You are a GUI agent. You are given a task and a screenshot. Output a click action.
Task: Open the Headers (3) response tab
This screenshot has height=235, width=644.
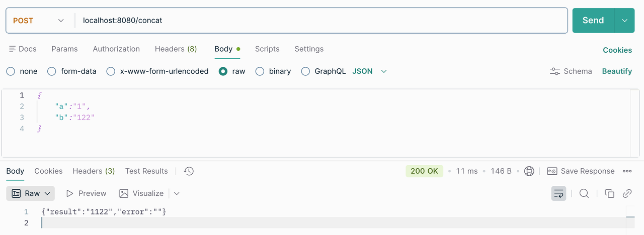coord(94,171)
